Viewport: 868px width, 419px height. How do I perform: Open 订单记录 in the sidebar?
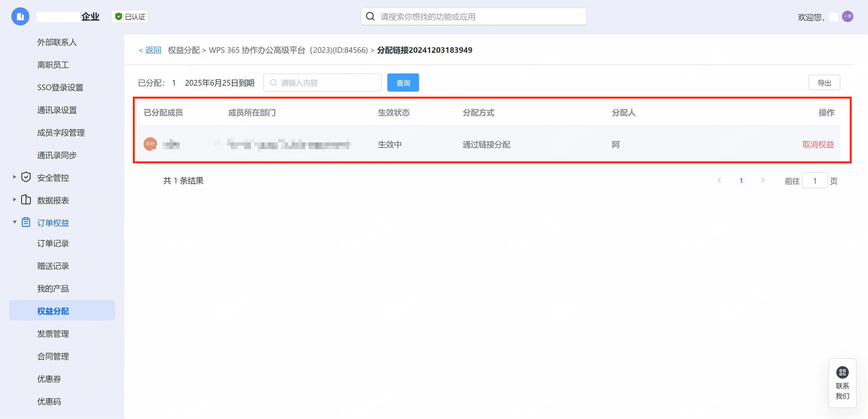53,244
